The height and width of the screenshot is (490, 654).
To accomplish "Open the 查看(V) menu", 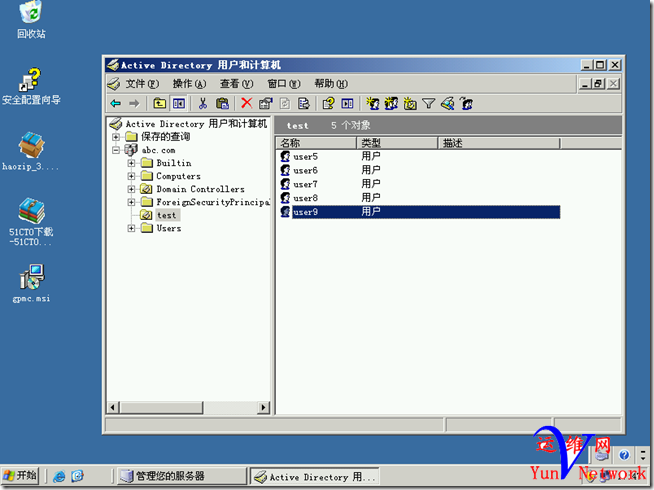I will tap(236, 84).
